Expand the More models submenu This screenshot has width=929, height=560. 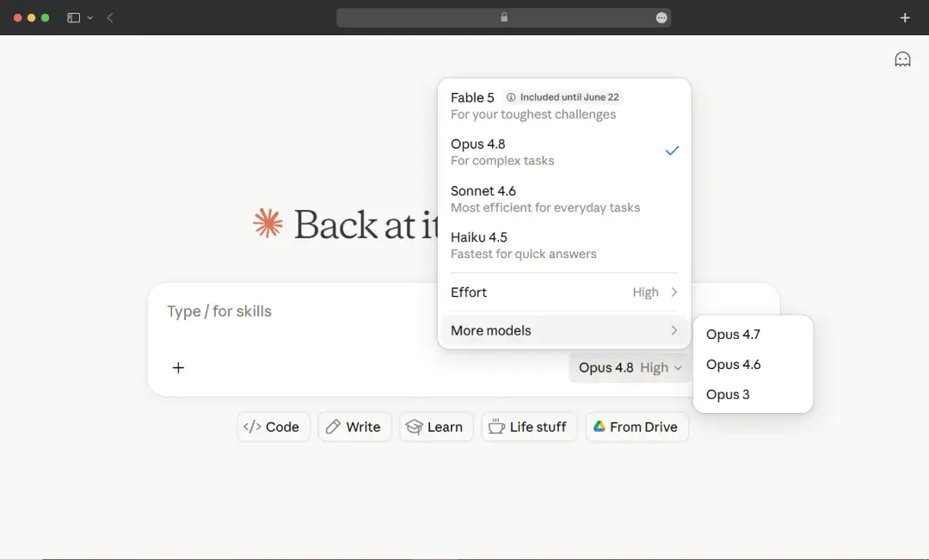pos(564,330)
